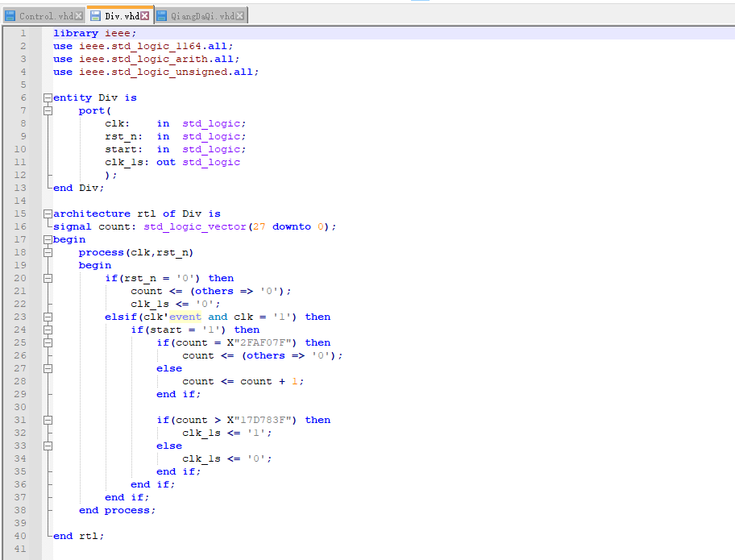Click line number 16 in the margin
735x560 pixels.
[20, 226]
